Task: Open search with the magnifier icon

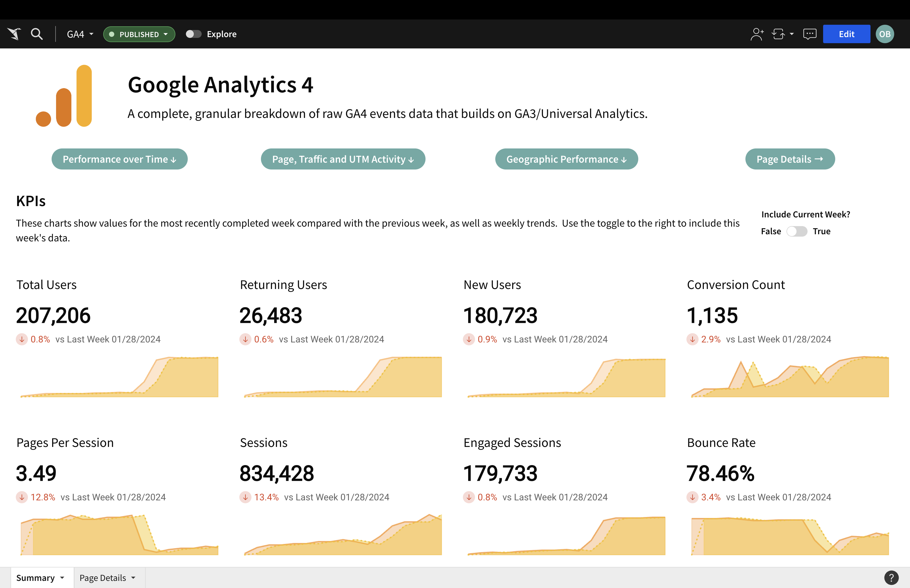Action: [x=37, y=34]
